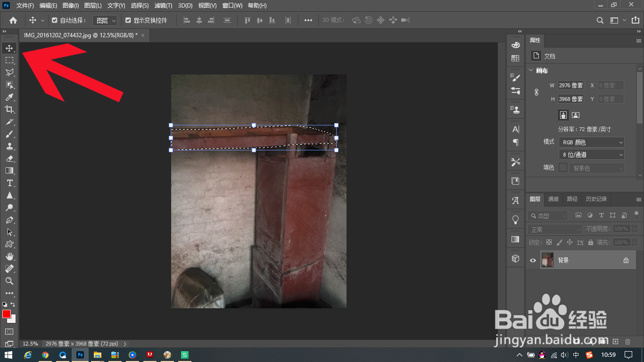Open the RGB 颜色 mode dropdown
Screen dimensions: 644x362
(x=591, y=142)
